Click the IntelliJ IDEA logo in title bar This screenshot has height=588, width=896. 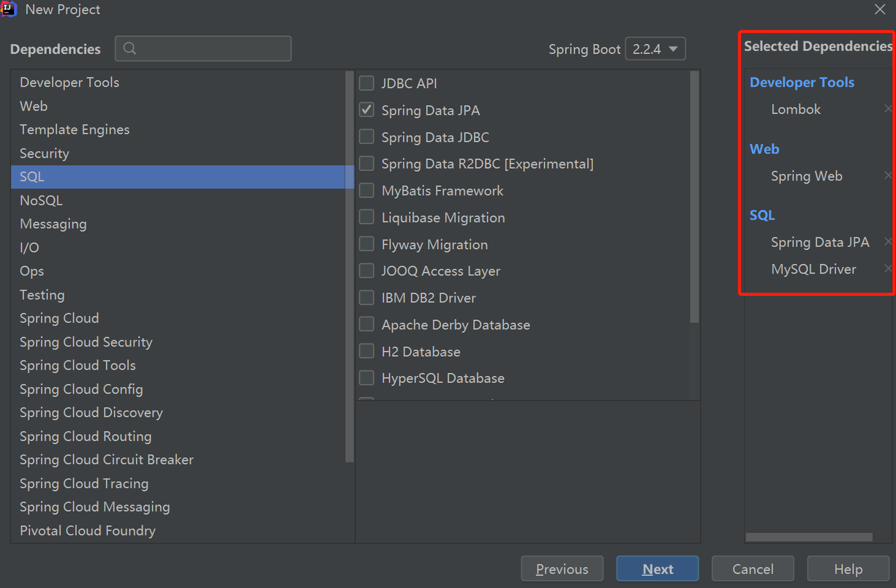[x=9, y=9]
